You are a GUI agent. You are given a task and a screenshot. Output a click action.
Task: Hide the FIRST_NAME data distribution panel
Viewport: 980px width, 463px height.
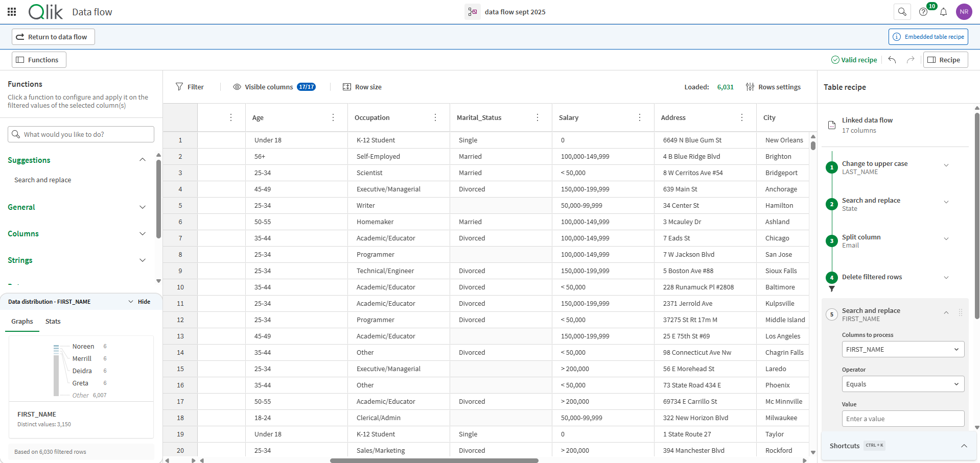[144, 301]
